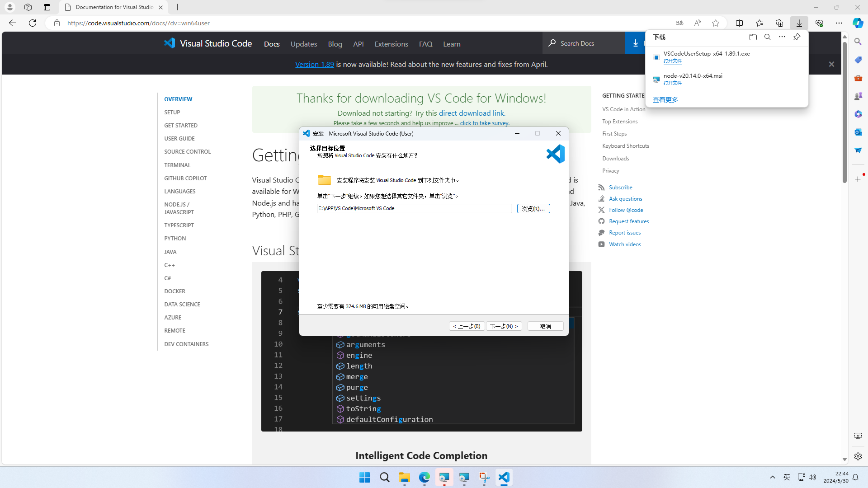Click the 浏览(R) browse button
868x488 pixels.
pos(533,208)
